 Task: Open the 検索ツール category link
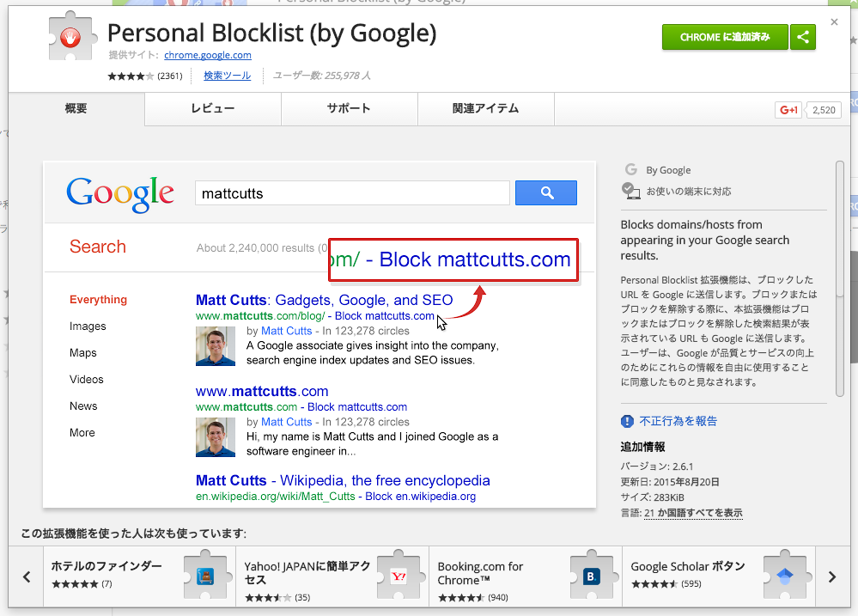pos(227,76)
